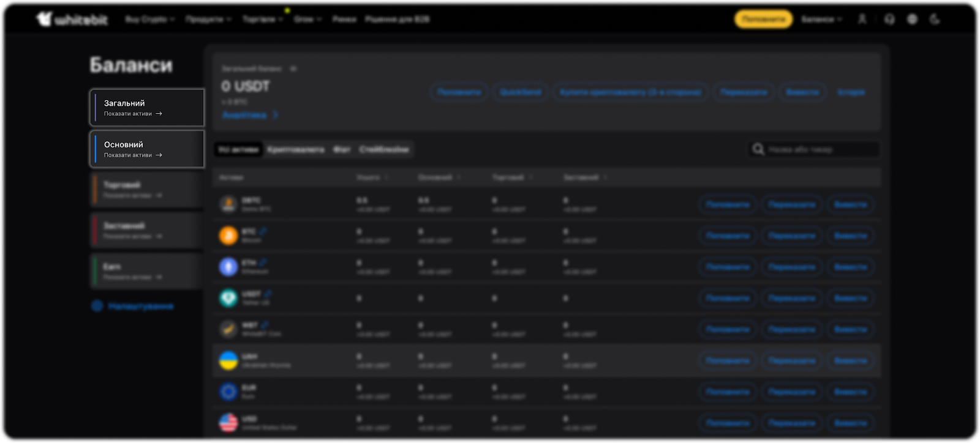Click the QuickSend button
This screenshot has height=443, width=980.
521,92
